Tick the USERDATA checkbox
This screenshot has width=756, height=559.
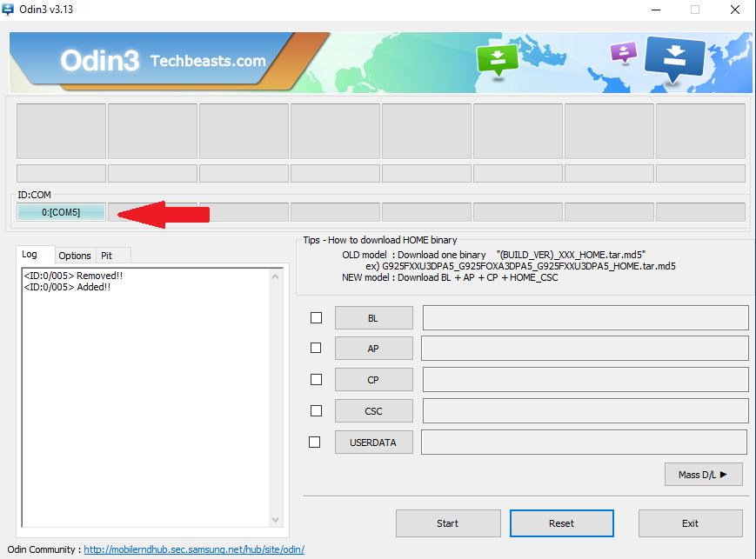314,443
